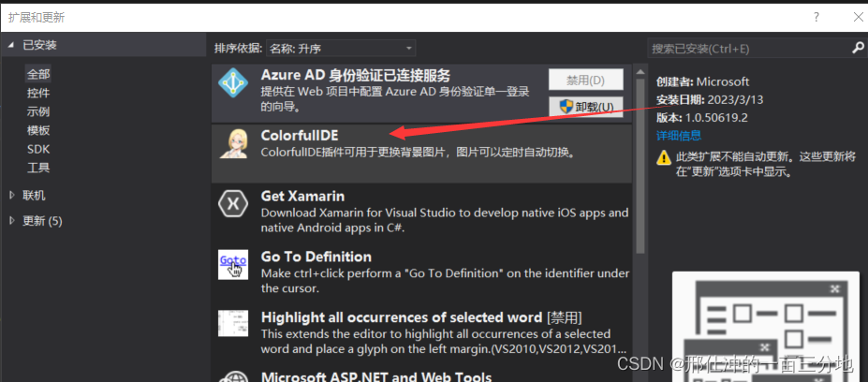The height and width of the screenshot is (382, 868).
Task: Click the 排序依据 label
Action: point(239,49)
